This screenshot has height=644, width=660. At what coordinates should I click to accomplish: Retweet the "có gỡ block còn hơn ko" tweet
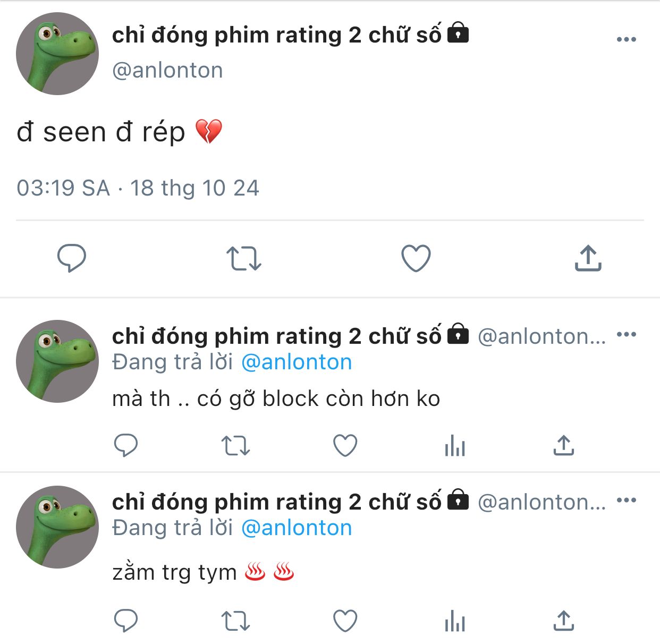(235, 446)
